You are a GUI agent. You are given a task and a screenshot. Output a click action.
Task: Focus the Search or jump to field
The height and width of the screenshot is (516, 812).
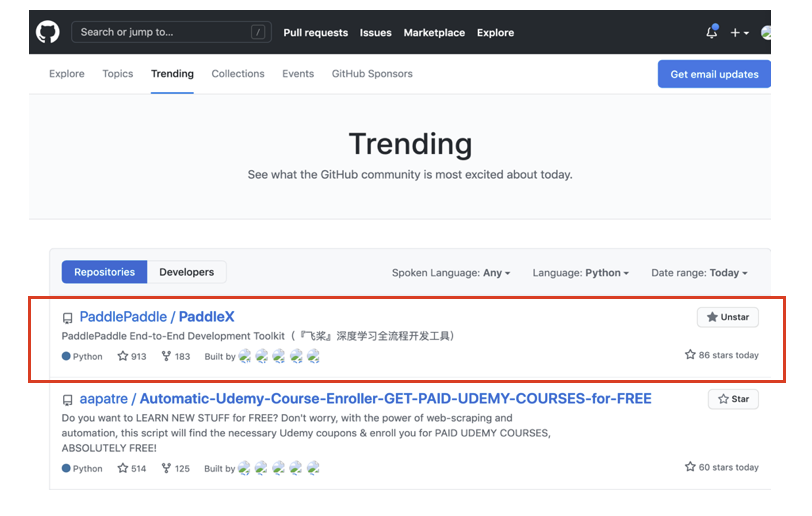[x=171, y=32]
